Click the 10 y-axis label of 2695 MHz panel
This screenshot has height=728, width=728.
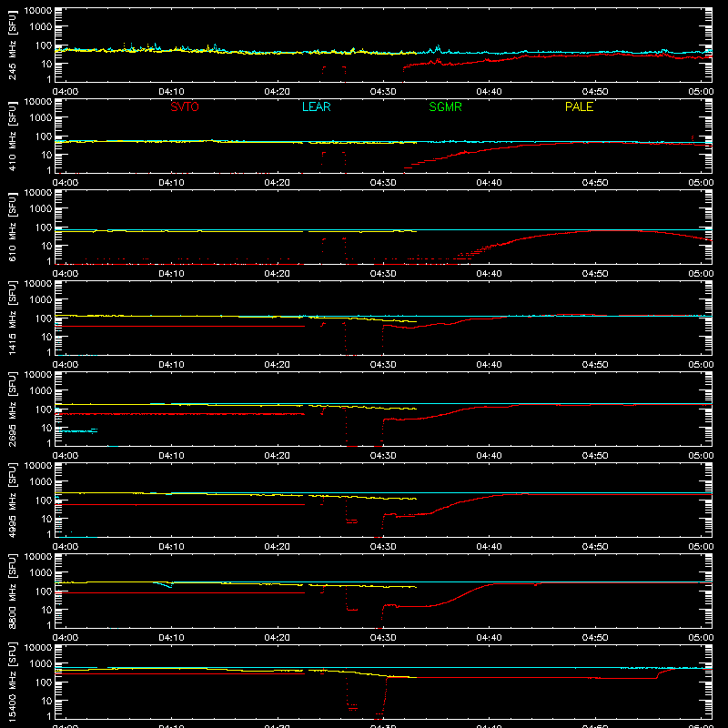coord(46,428)
